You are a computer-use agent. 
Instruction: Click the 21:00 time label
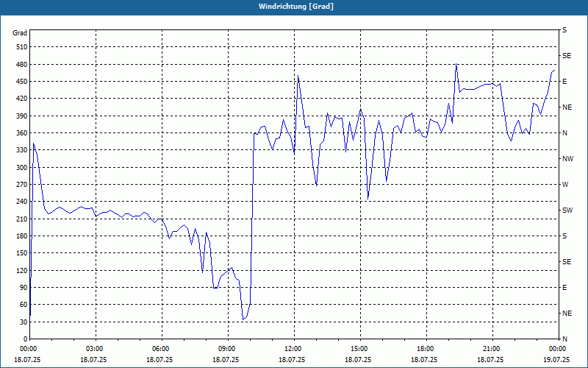(x=492, y=349)
